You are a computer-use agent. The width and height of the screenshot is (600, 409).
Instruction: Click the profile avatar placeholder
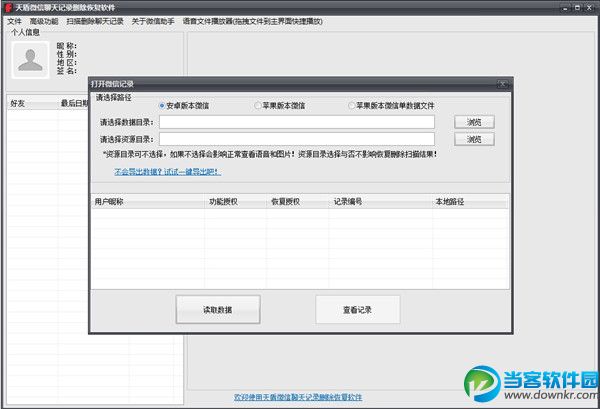point(30,60)
